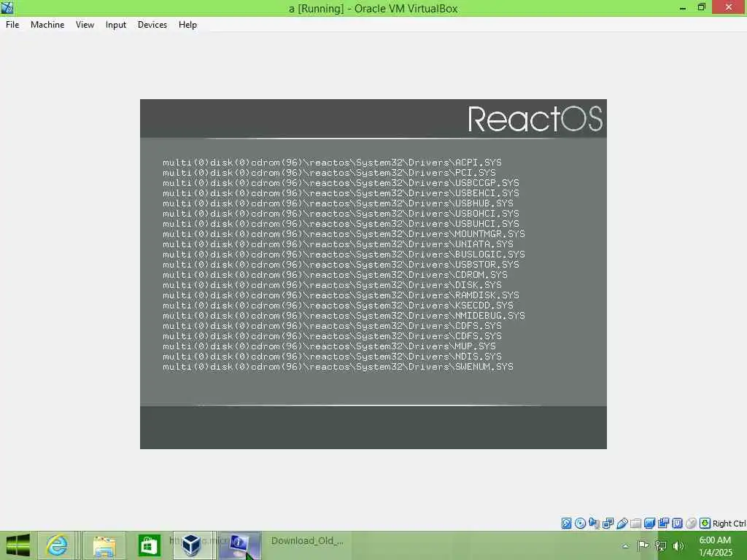Open the Windows Store taskbar icon
Viewport: 747px width, 560px height.
149,545
